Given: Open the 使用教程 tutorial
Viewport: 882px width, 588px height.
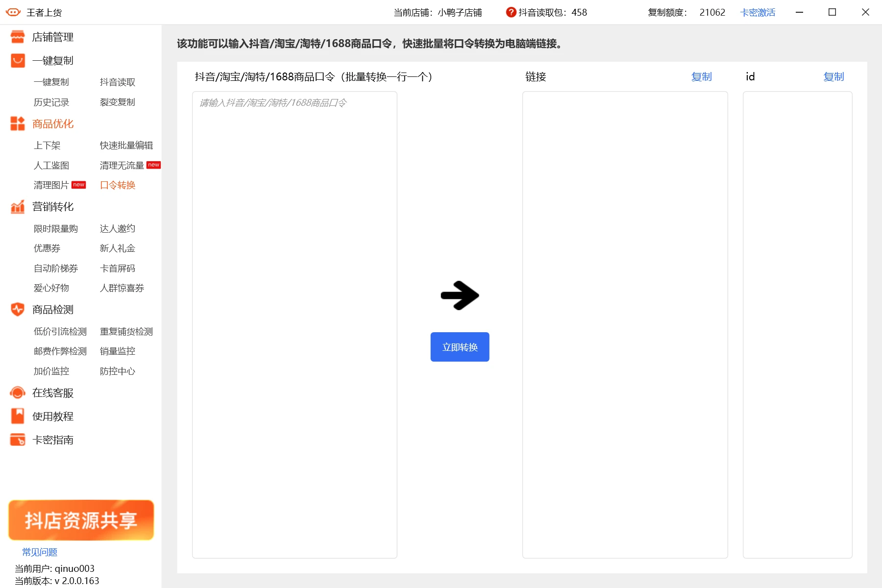Looking at the screenshot, I should (53, 416).
